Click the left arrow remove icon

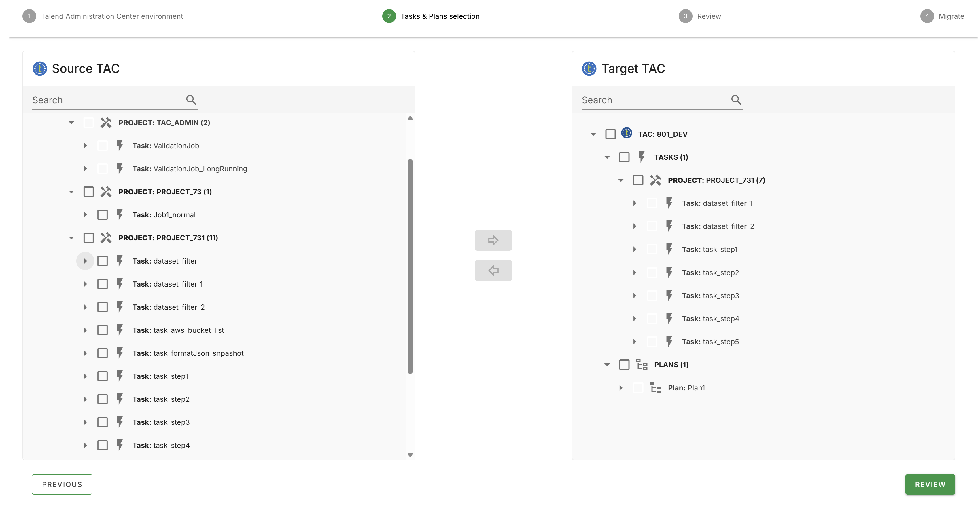click(x=493, y=270)
